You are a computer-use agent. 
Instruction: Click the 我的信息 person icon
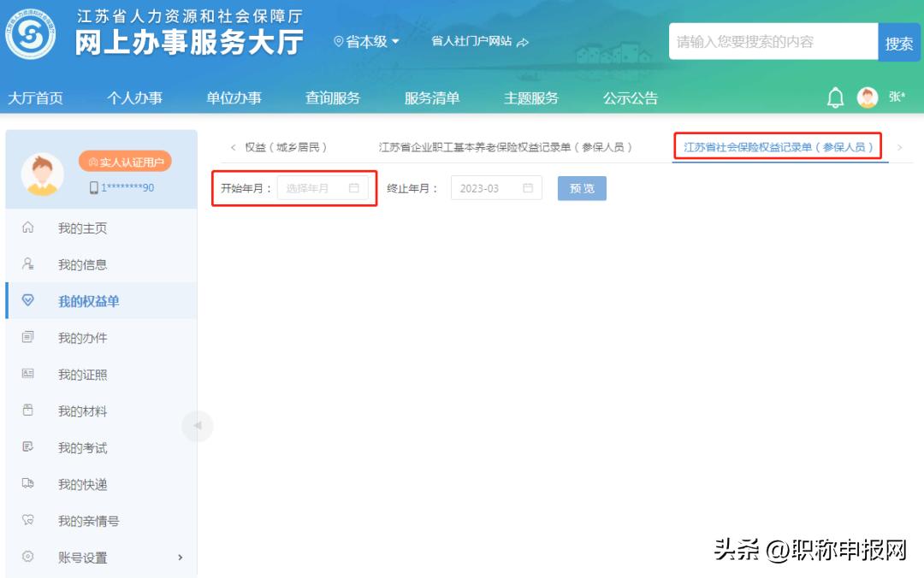pos(27,264)
